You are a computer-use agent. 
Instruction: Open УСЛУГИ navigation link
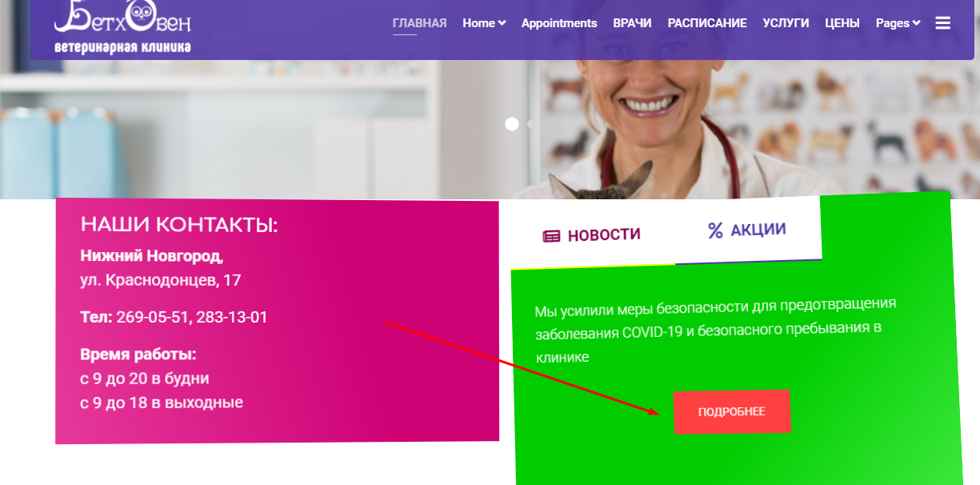[x=786, y=23]
